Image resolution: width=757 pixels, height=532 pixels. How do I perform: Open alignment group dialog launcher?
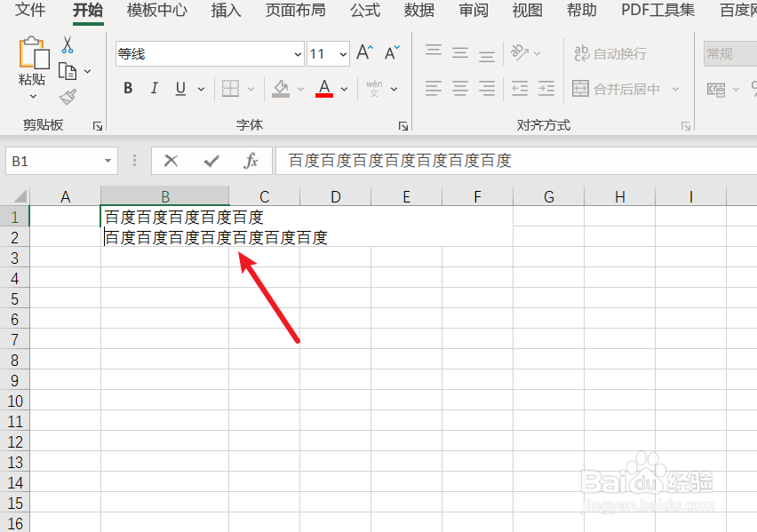(686, 126)
